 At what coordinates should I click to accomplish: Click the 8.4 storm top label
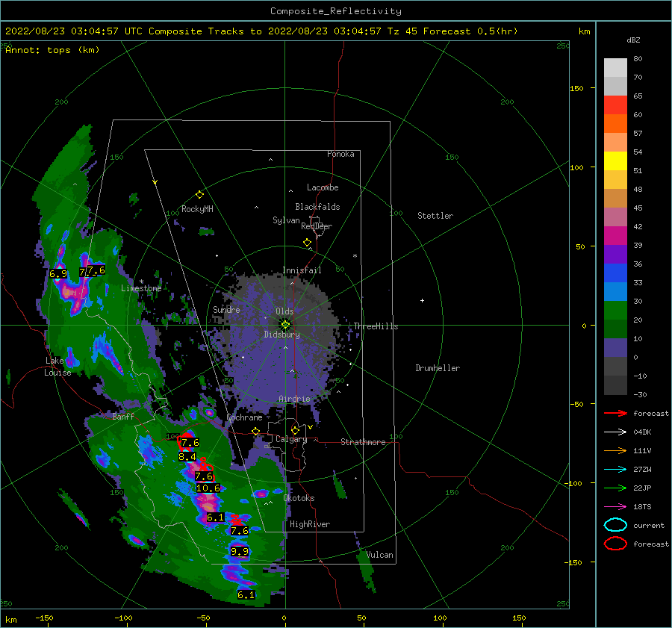187,457
